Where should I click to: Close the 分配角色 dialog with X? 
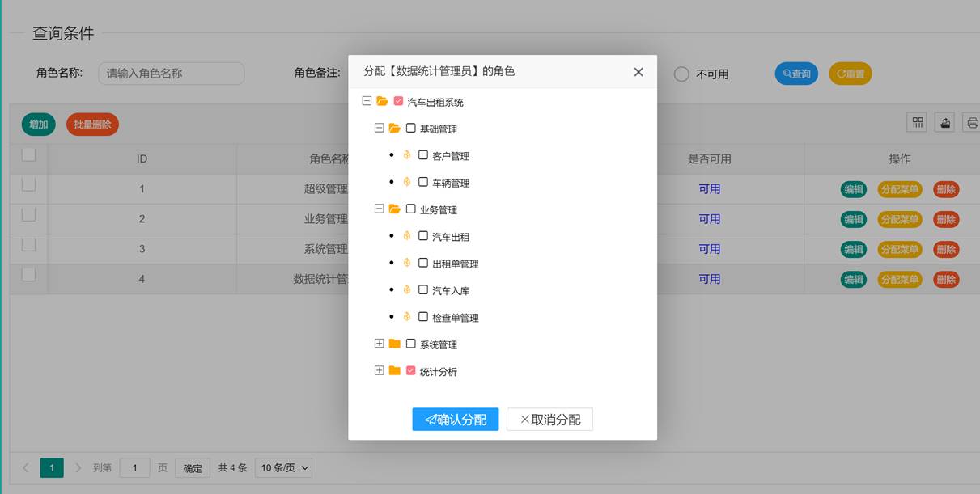point(638,72)
